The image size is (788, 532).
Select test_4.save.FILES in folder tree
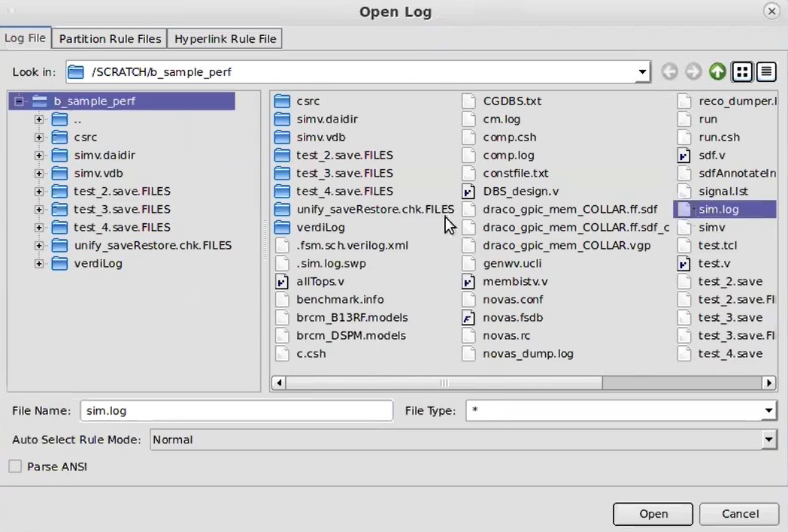[x=111, y=228]
